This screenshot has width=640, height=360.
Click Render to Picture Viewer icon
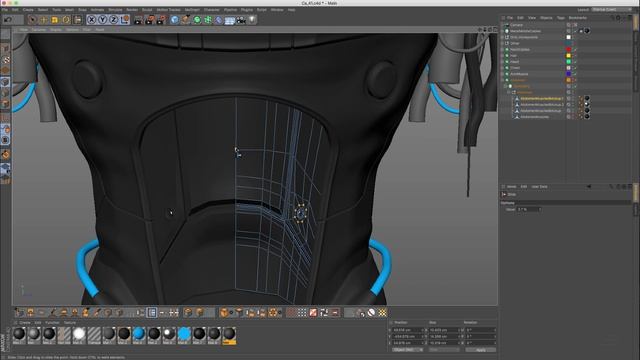point(150,20)
